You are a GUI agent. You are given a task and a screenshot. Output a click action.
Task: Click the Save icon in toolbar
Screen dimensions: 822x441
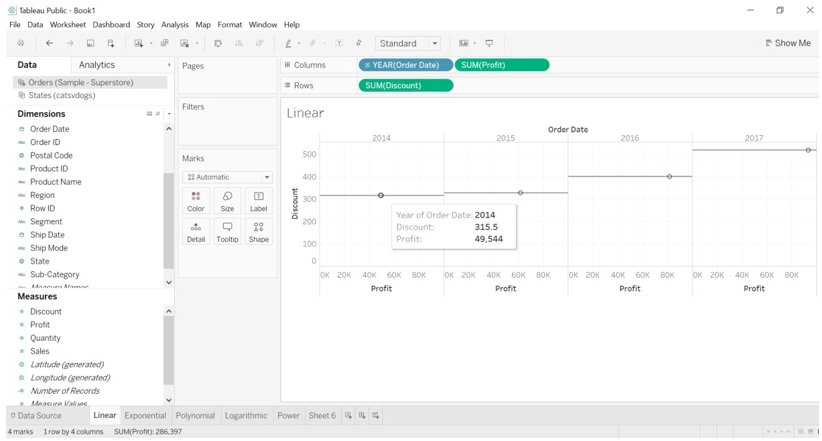coord(90,44)
